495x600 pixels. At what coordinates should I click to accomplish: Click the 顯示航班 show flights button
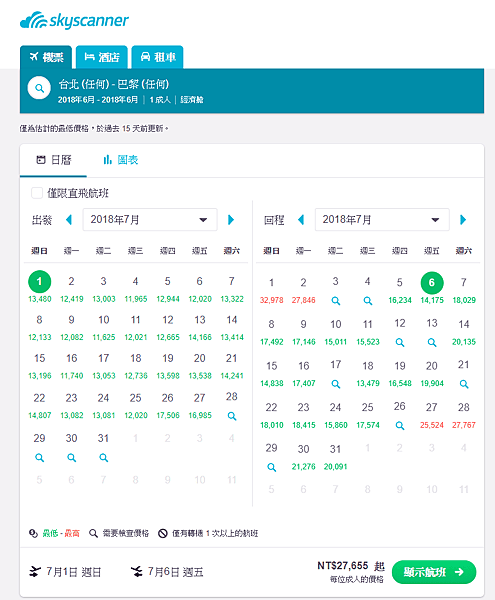tap(434, 572)
